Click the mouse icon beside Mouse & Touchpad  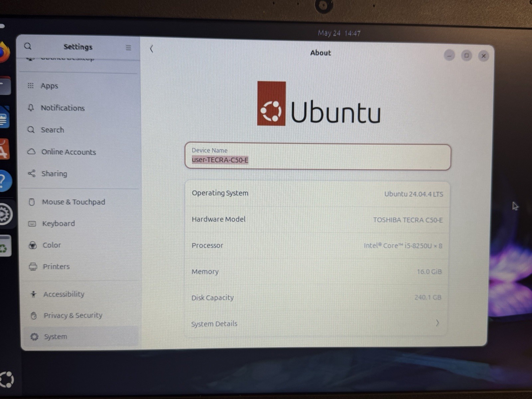32,202
